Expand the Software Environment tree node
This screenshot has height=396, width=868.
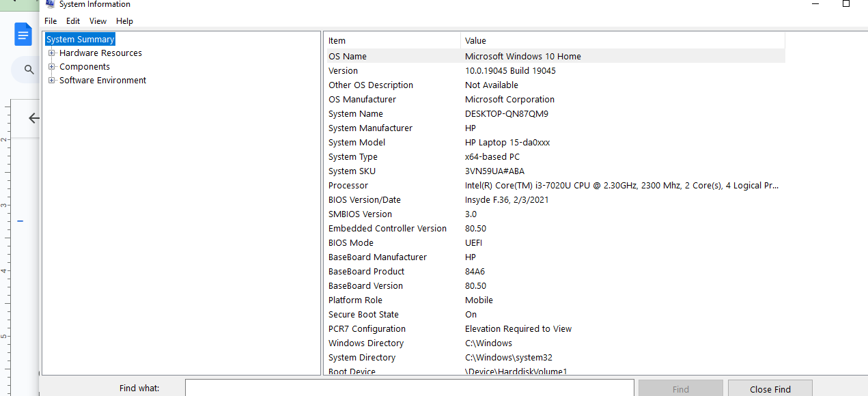(x=52, y=80)
